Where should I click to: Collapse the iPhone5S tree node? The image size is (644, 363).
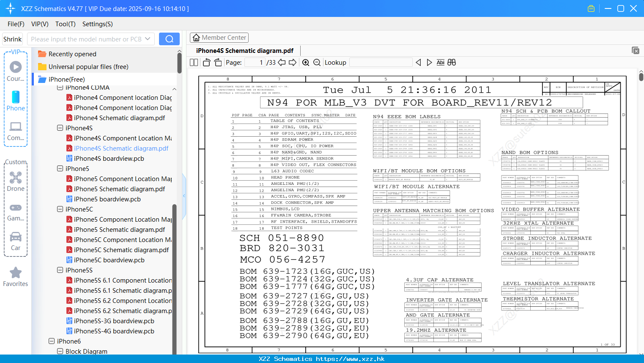pos(60,270)
